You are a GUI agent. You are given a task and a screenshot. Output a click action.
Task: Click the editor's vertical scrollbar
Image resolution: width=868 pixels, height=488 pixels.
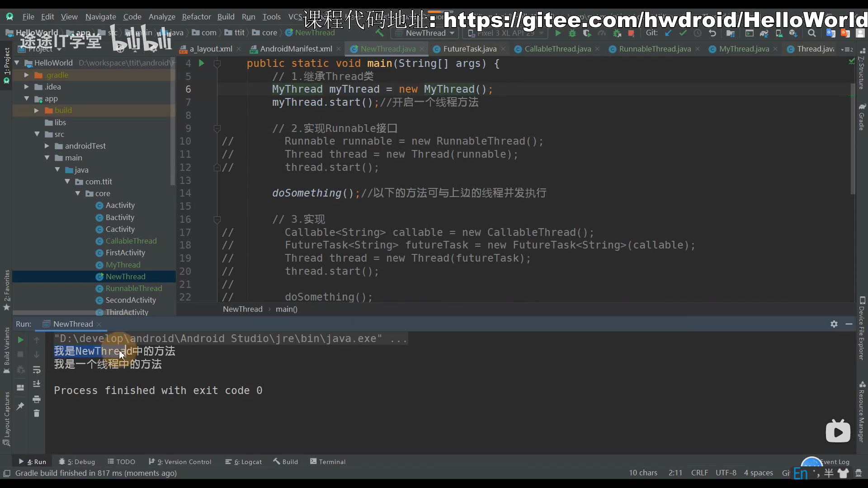pos(853,139)
